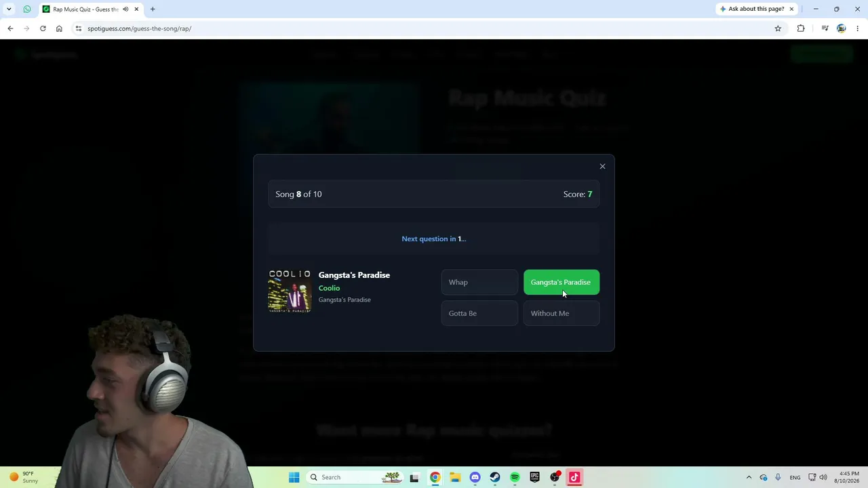Switch to the pinned WhatsApp tab

(x=27, y=9)
